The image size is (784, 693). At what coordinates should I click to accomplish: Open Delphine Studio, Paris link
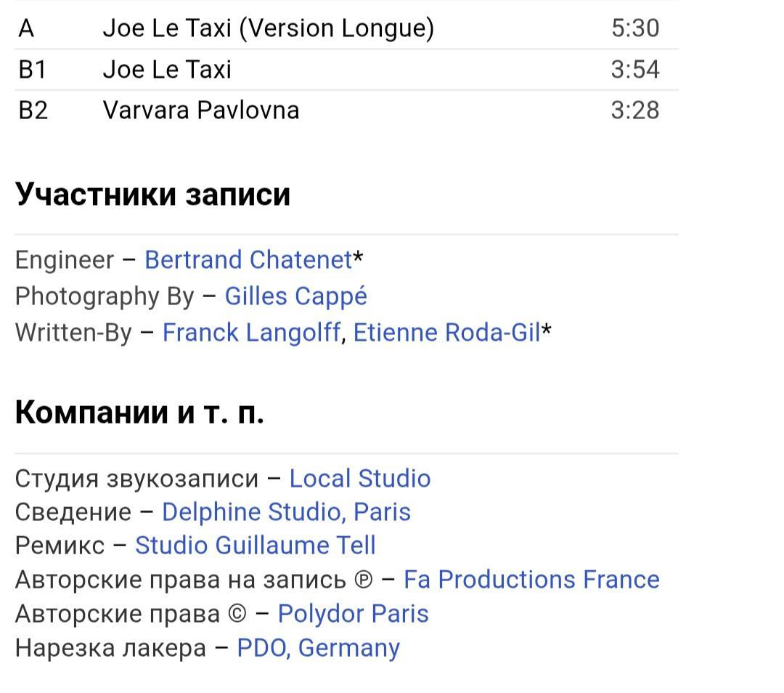click(287, 512)
